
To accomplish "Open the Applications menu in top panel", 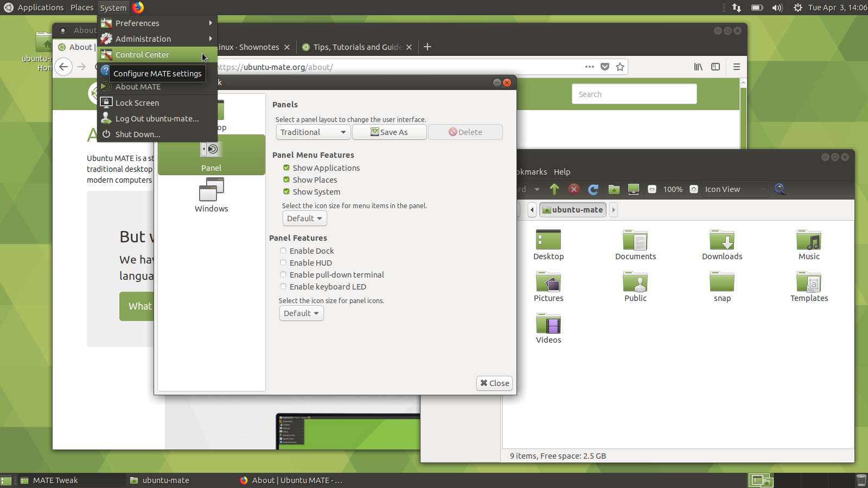I will pyautogui.click(x=41, y=8).
